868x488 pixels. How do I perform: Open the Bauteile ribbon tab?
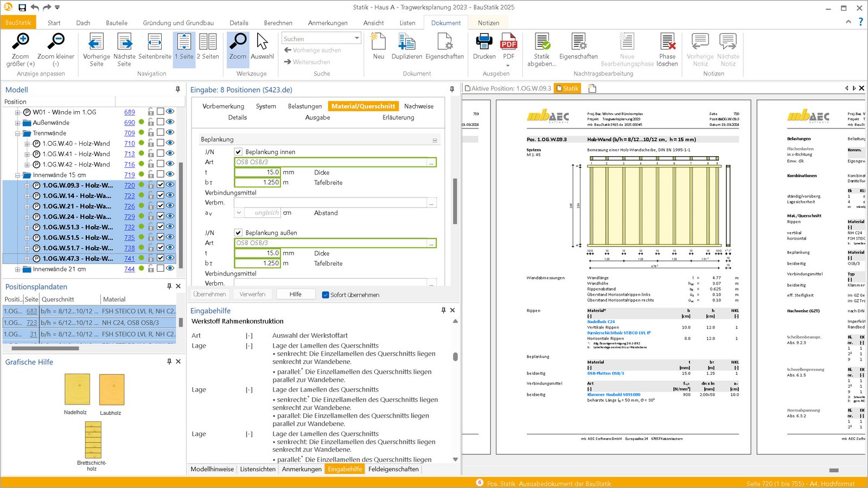click(x=117, y=23)
